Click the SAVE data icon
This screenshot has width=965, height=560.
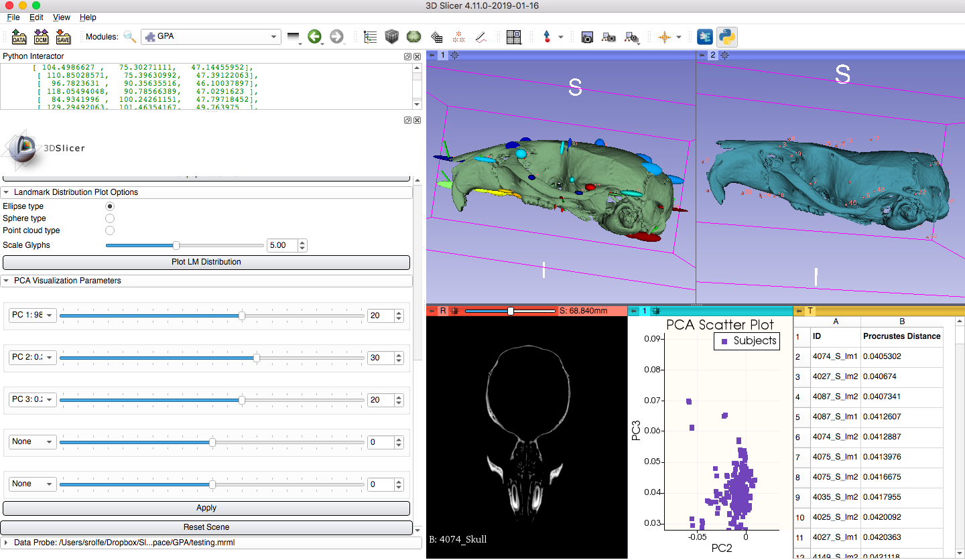coord(63,37)
